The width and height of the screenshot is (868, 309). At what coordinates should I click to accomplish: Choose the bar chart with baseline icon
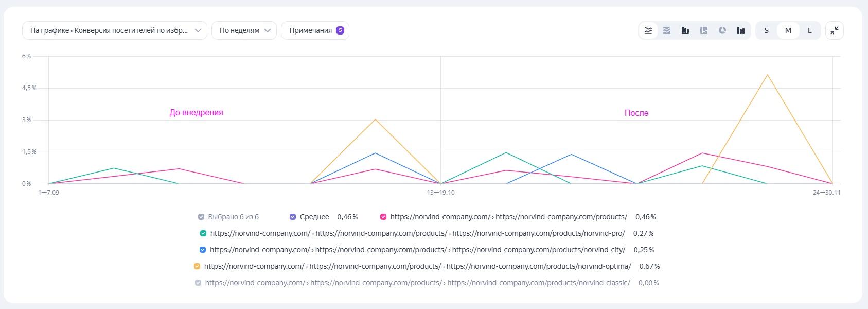click(685, 30)
